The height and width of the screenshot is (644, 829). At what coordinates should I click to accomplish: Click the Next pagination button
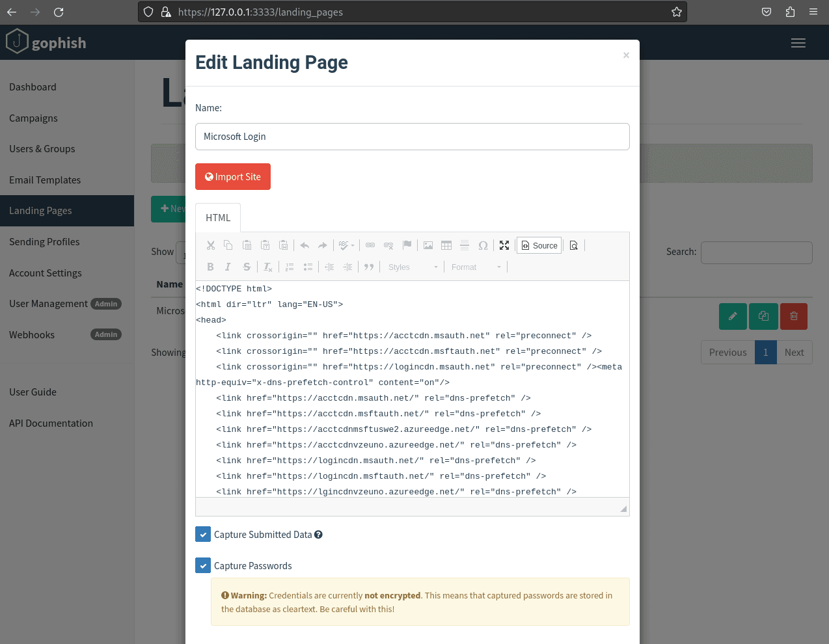[795, 353]
